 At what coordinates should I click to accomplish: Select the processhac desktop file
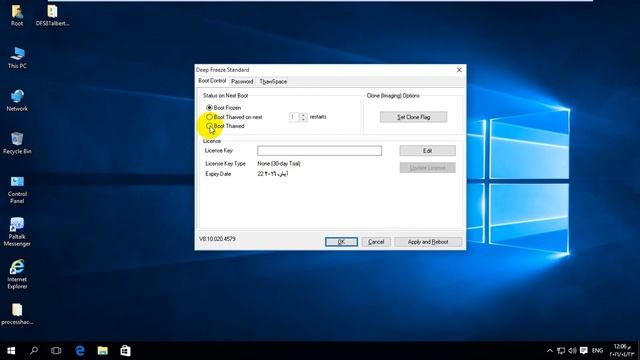pos(17,314)
